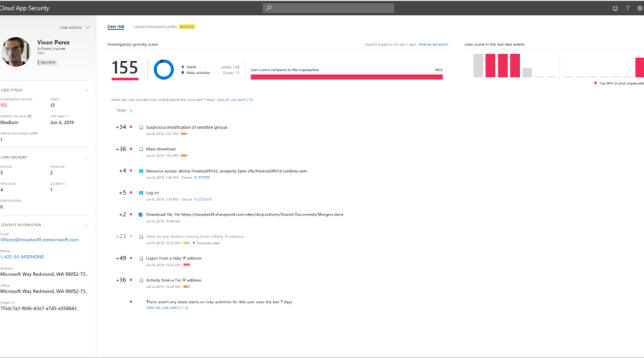Open Logon from a risky IP address alert

(174, 258)
